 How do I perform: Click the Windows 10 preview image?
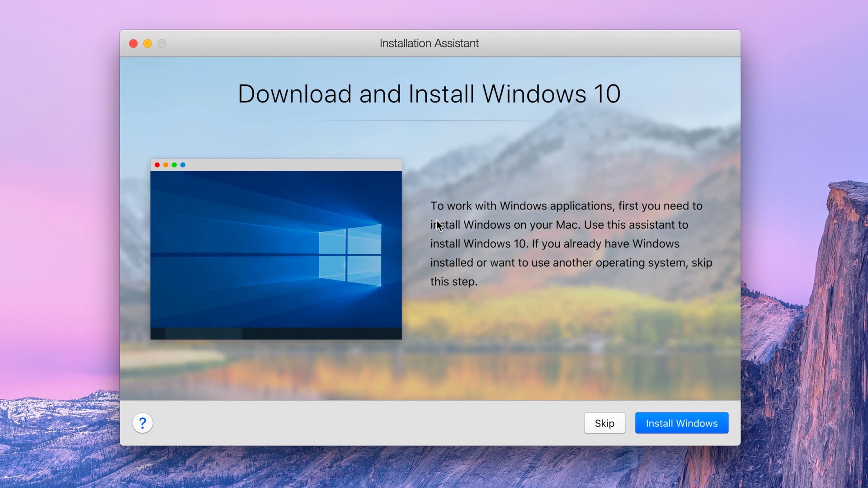click(276, 249)
